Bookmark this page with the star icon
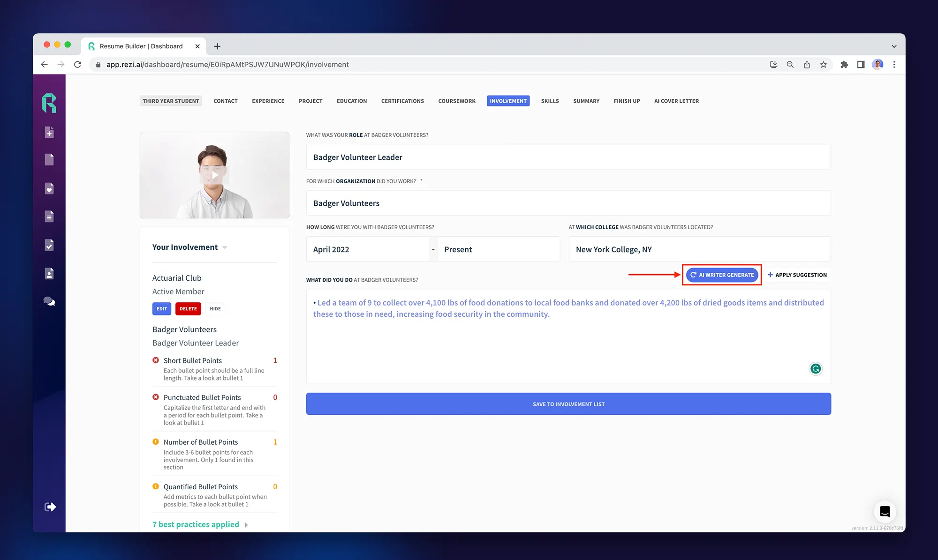 point(824,65)
